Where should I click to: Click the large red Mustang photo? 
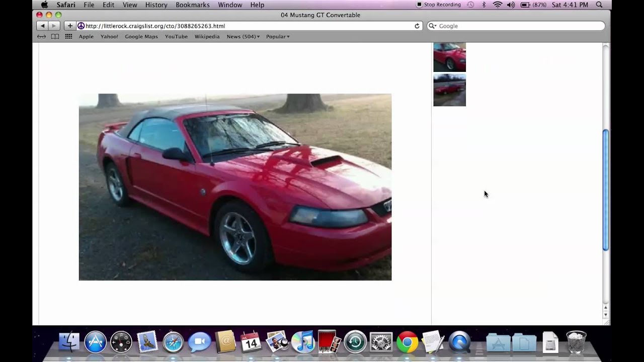pyautogui.click(x=235, y=187)
